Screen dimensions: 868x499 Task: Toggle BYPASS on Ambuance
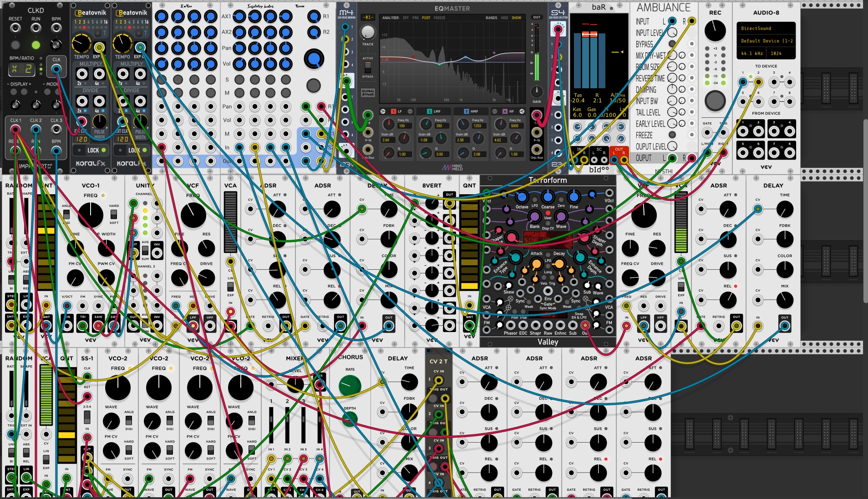(x=672, y=44)
